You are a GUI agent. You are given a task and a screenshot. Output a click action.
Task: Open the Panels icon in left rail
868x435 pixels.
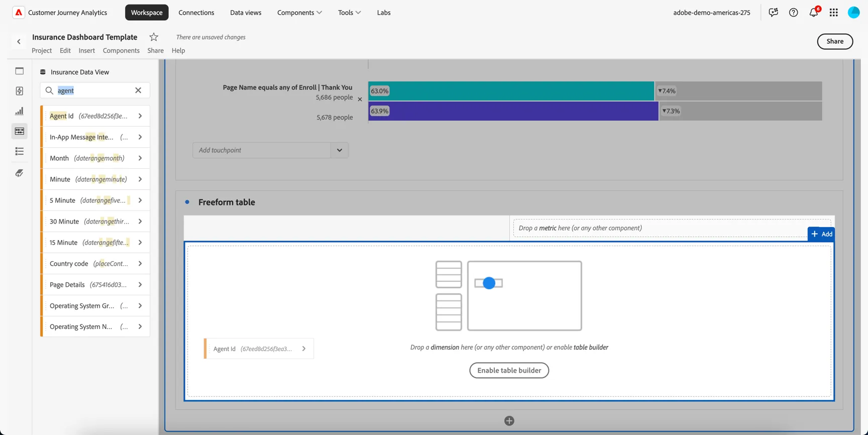20,71
